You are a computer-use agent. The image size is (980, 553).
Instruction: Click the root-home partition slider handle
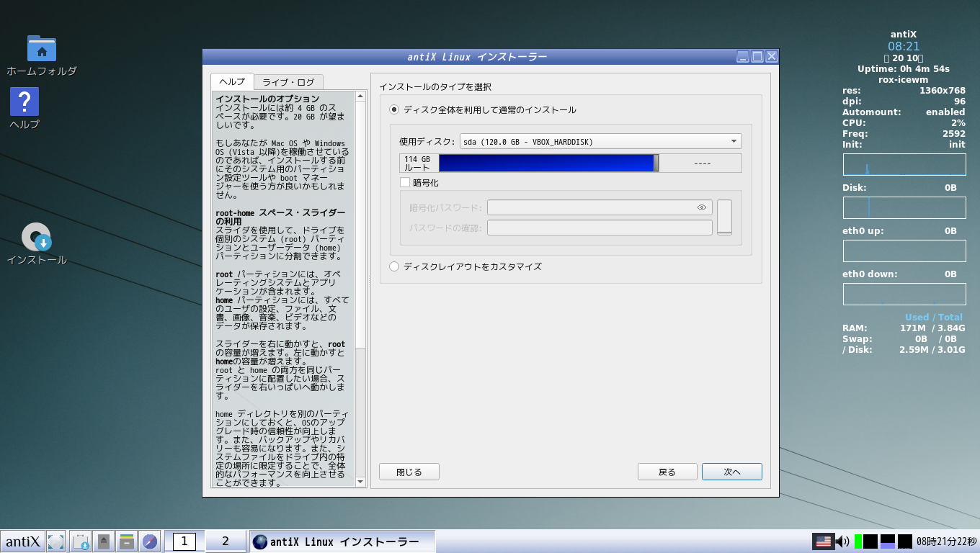(x=656, y=163)
